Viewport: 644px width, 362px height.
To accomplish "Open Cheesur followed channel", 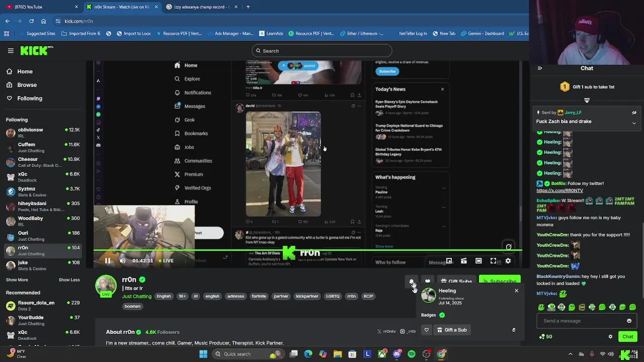I will (43, 162).
